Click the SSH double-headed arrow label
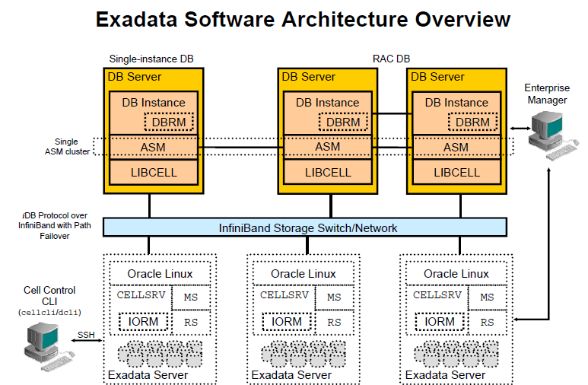This screenshot has width=588, height=385. click(x=86, y=335)
